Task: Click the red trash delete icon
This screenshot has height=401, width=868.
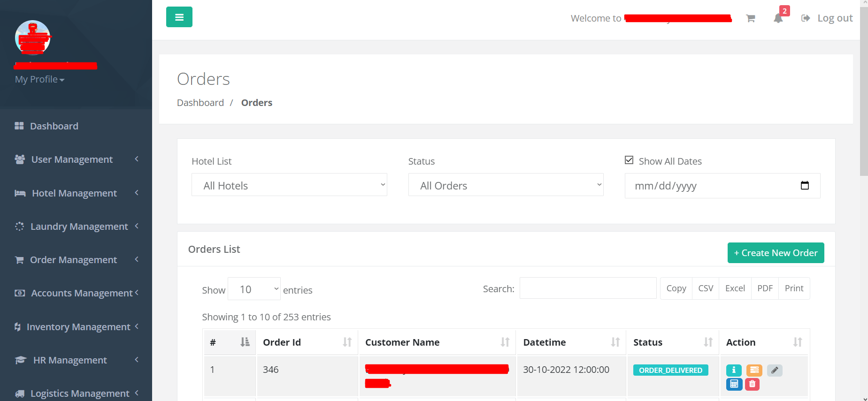Action: [752, 384]
